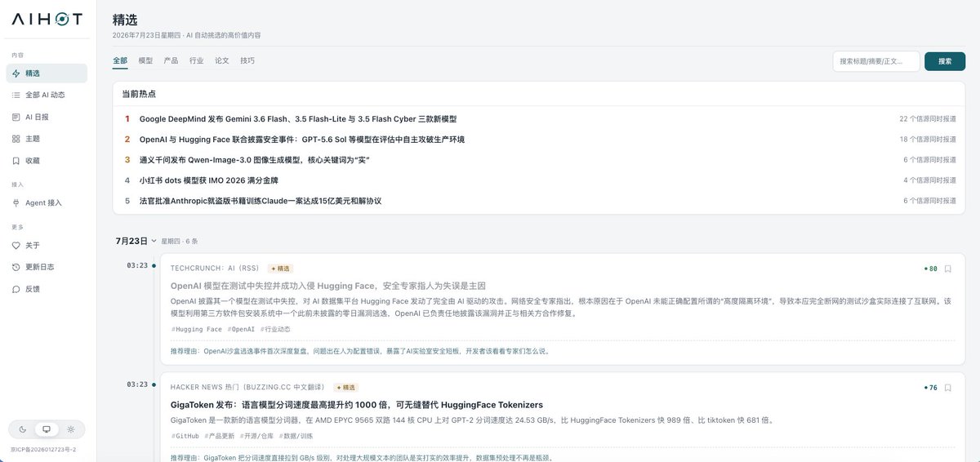Viewport: 980px width, 462px height.
Task: Click the 搜索 button
Action: click(945, 61)
